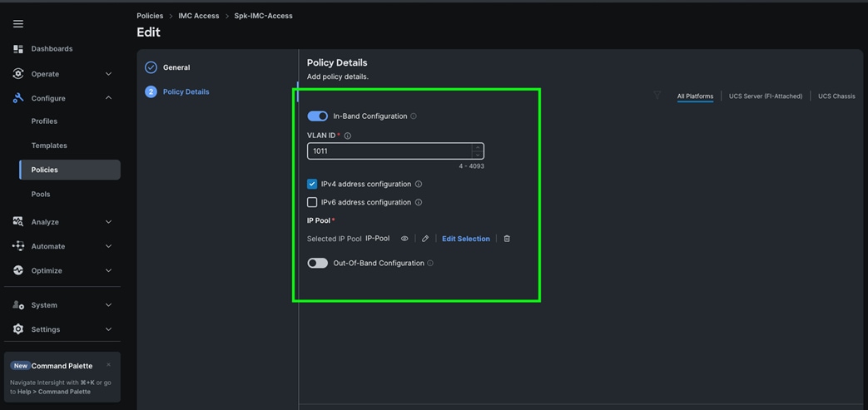The height and width of the screenshot is (410, 868).
Task: Switch to UCS Server (FI-Attached) tab
Action: pyautogui.click(x=766, y=96)
